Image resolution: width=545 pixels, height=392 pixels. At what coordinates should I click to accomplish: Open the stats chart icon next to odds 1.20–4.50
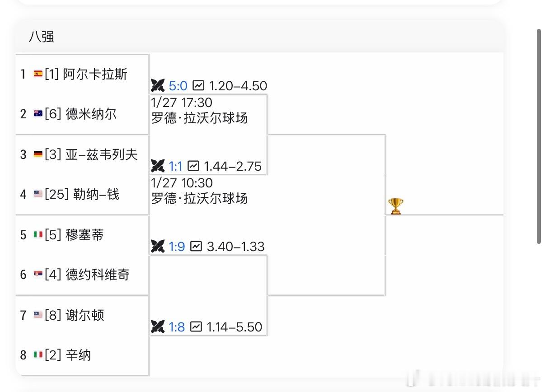click(x=198, y=85)
